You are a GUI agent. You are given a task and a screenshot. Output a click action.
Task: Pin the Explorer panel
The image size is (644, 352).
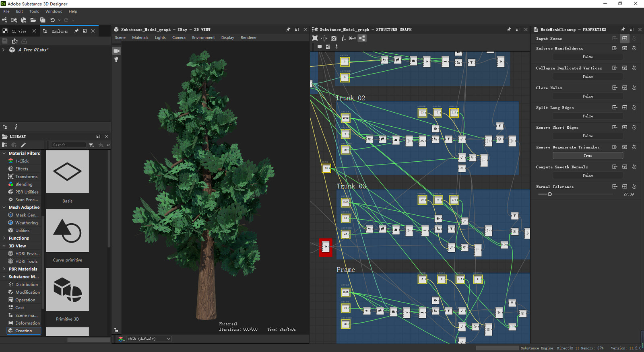76,31
